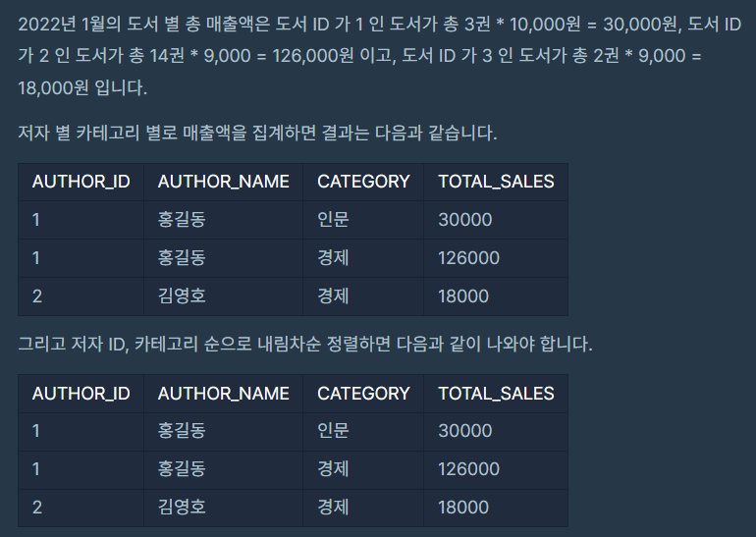756x537 pixels.
Task: Click TOTAL_SALES header in first table
Action: tap(496, 182)
